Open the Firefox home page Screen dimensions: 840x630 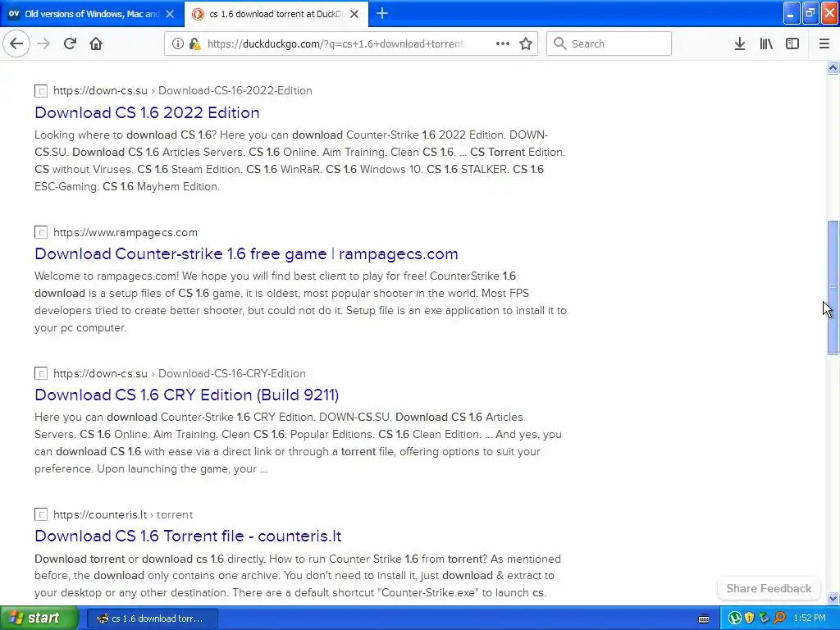pyautogui.click(x=96, y=43)
